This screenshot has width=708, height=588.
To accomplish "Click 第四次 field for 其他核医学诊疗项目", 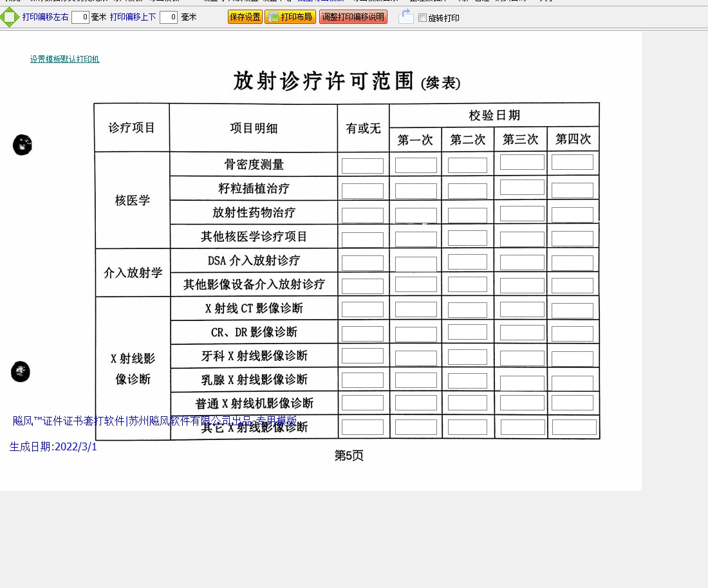I will click(x=572, y=239).
